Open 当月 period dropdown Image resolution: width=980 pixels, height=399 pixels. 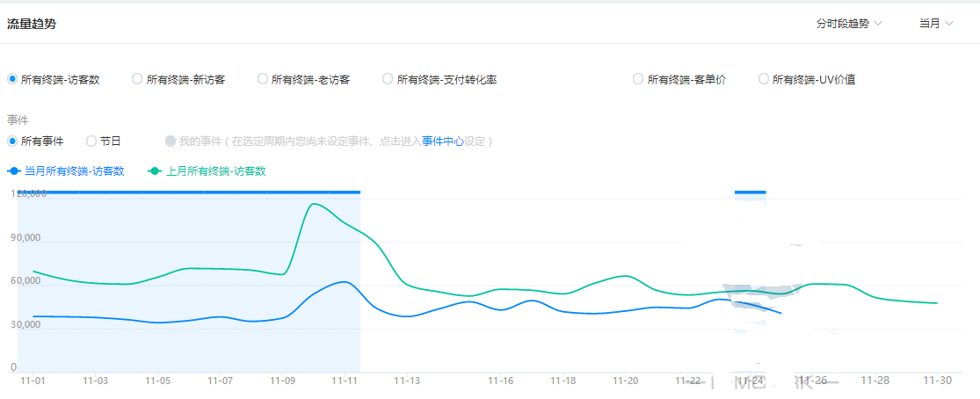pyautogui.click(x=935, y=24)
